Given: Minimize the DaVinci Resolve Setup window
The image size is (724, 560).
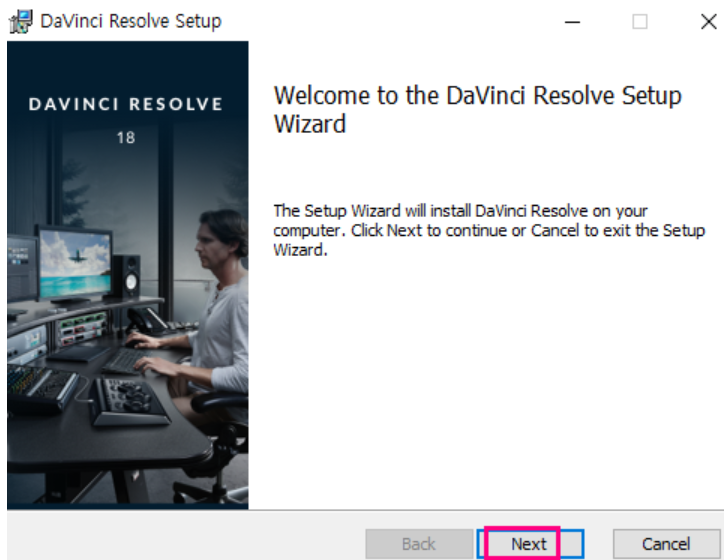Looking at the screenshot, I should (x=572, y=21).
